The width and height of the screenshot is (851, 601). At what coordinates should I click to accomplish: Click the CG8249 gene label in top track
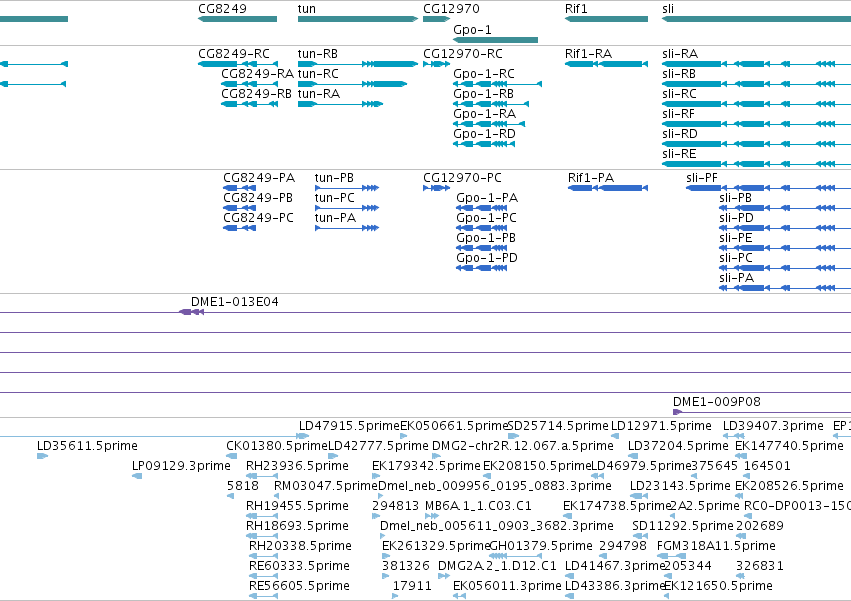(x=222, y=9)
